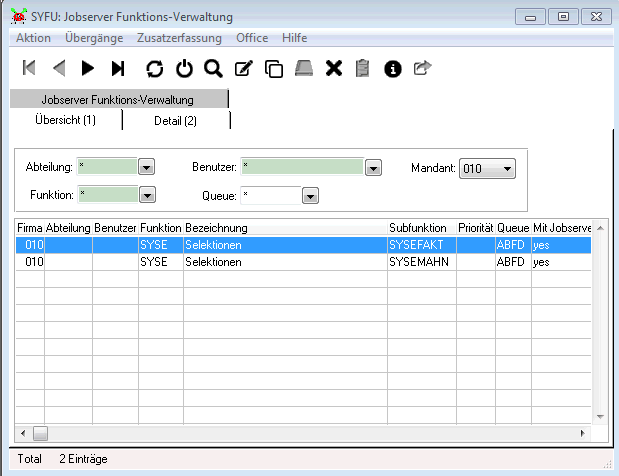This screenshot has height=476, width=619.
Task: Click the refresh icon in toolbar
Action: click(154, 68)
